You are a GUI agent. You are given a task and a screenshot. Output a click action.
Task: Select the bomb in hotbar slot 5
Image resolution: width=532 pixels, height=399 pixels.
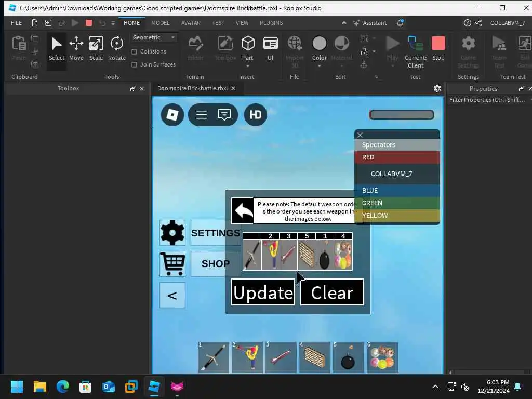point(348,357)
